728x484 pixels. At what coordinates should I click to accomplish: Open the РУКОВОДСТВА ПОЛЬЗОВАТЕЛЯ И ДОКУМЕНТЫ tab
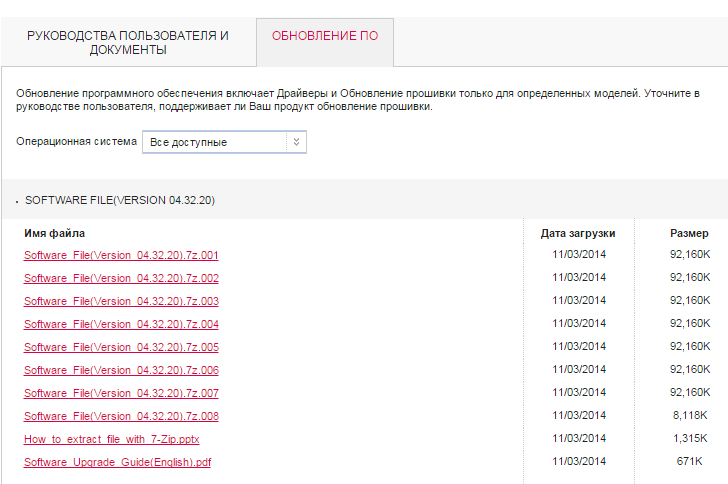point(127,42)
